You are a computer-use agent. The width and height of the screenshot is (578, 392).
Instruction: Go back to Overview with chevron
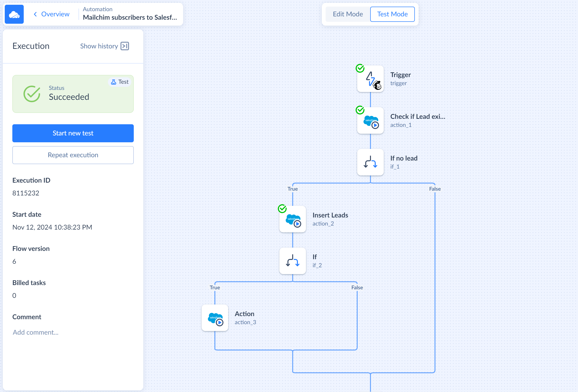[51, 14]
